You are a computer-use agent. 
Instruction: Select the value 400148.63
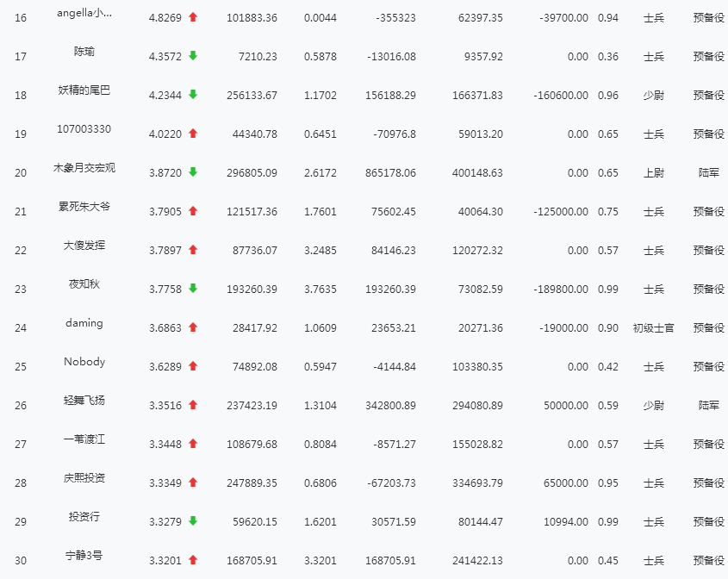pyautogui.click(x=477, y=173)
